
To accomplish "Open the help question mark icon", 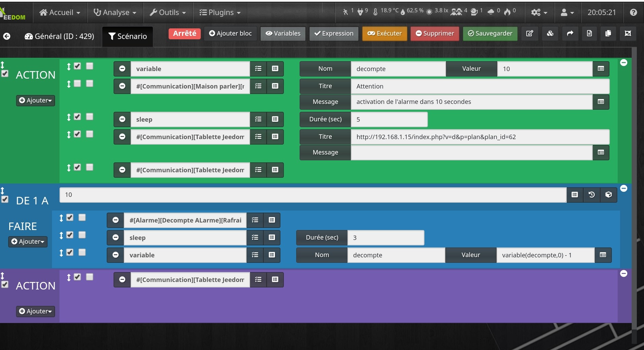I will [633, 12].
